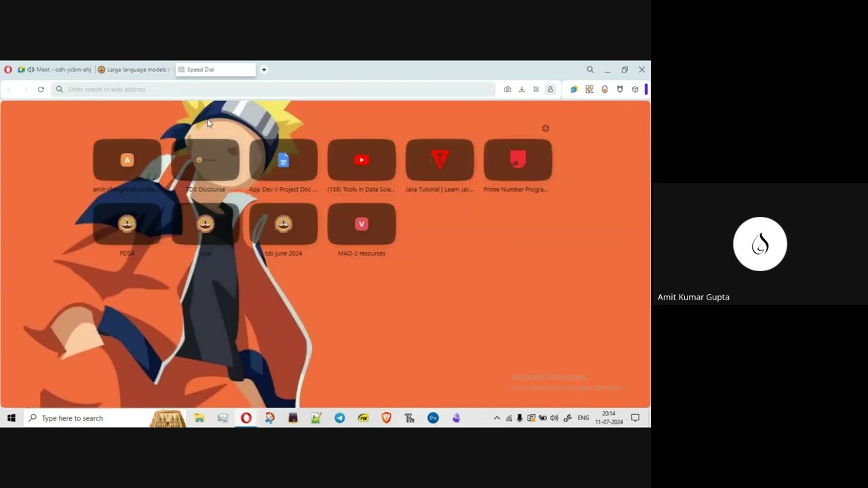
Task: Click the tab search magnifier icon
Action: click(x=590, y=70)
